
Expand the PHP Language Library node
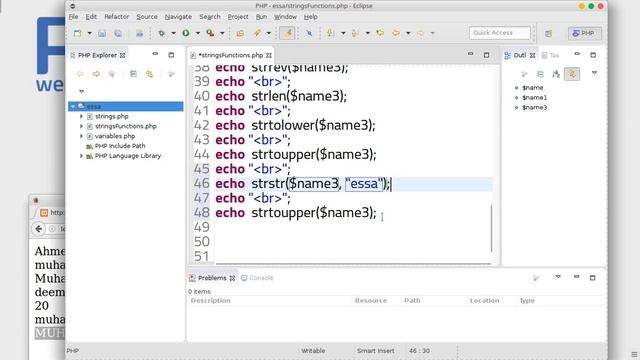[x=81, y=156]
